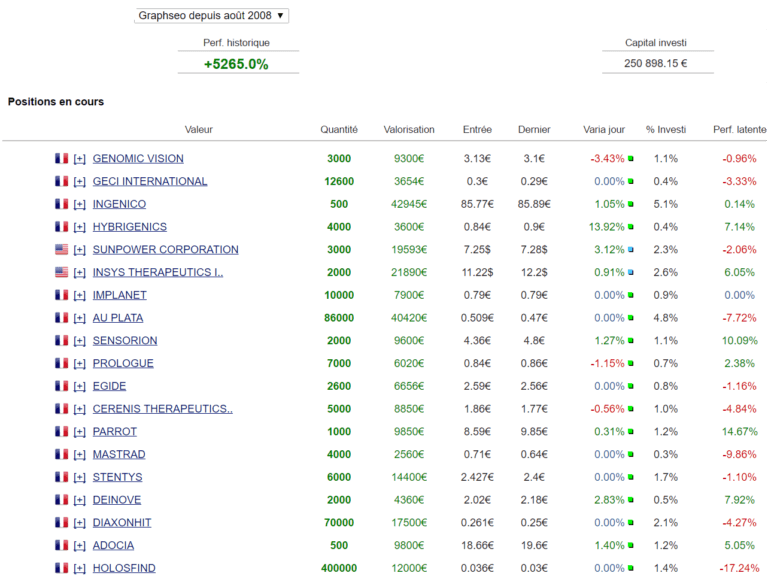Expand the [+] beside SUNPOWER CORPORATION
Screen dimensions: 768x579
(x=80, y=250)
